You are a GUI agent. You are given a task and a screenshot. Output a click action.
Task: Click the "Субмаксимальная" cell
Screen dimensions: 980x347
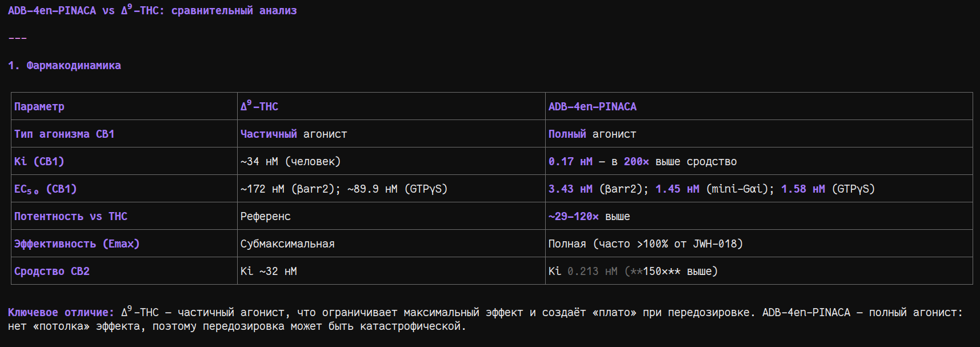click(x=287, y=244)
